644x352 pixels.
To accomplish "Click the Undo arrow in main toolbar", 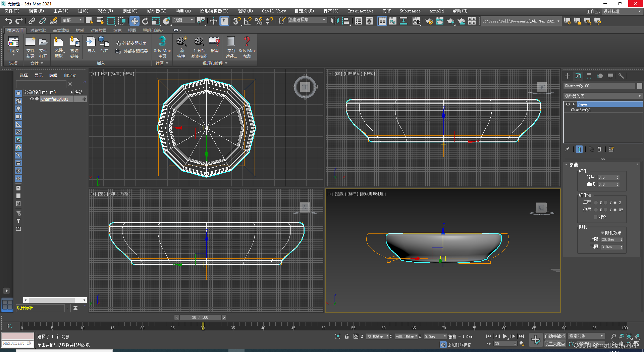I will (8, 21).
